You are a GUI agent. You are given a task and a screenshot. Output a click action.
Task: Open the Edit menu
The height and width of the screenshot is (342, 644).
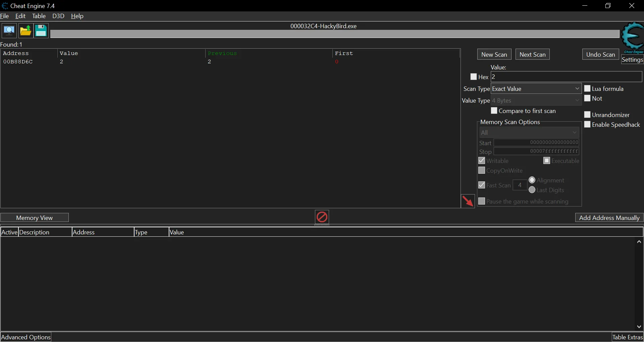click(20, 16)
